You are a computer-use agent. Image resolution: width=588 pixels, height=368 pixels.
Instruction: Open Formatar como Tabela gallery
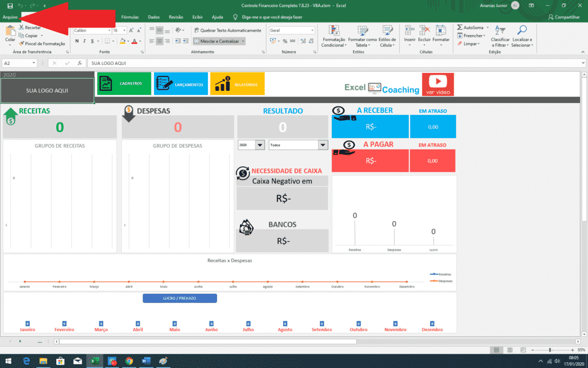(x=362, y=36)
